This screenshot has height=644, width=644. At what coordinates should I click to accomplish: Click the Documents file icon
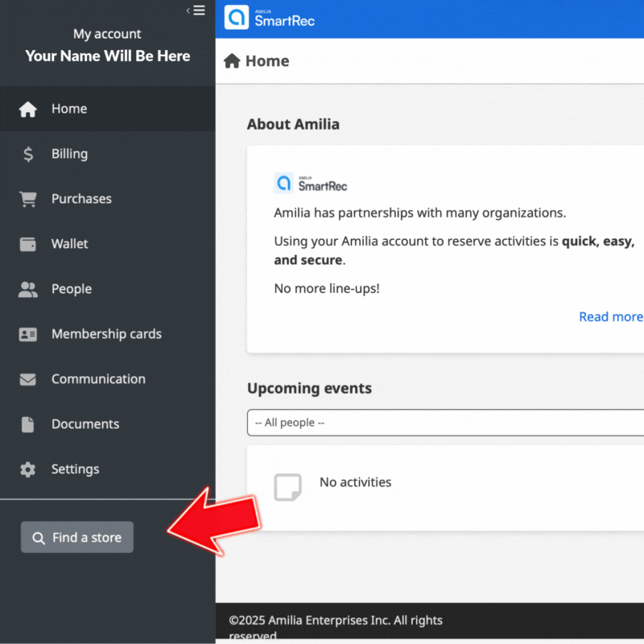(x=28, y=425)
